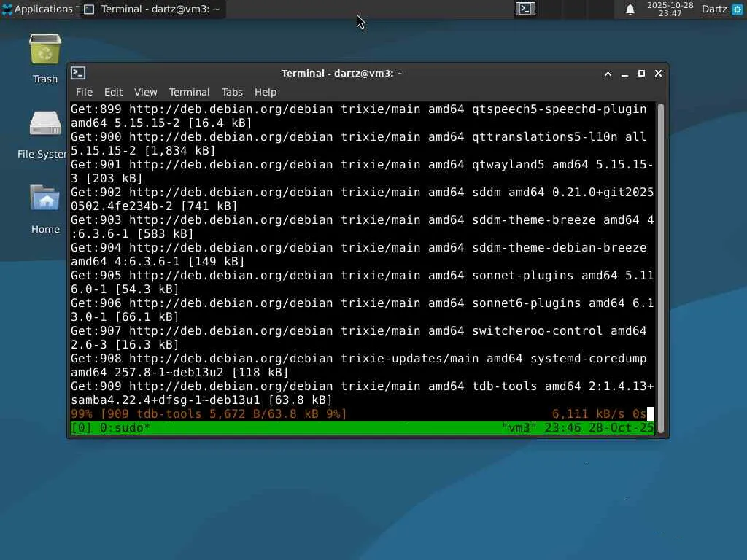Open the Edit menu in Terminal

113,92
